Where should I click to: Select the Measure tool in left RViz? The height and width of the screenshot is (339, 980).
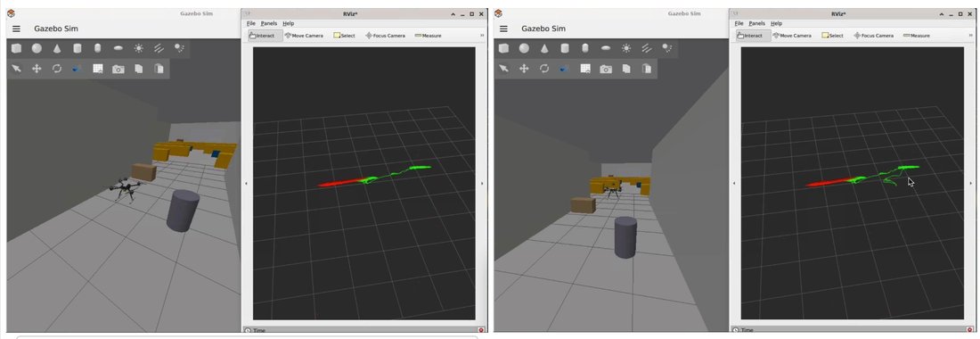(x=429, y=36)
